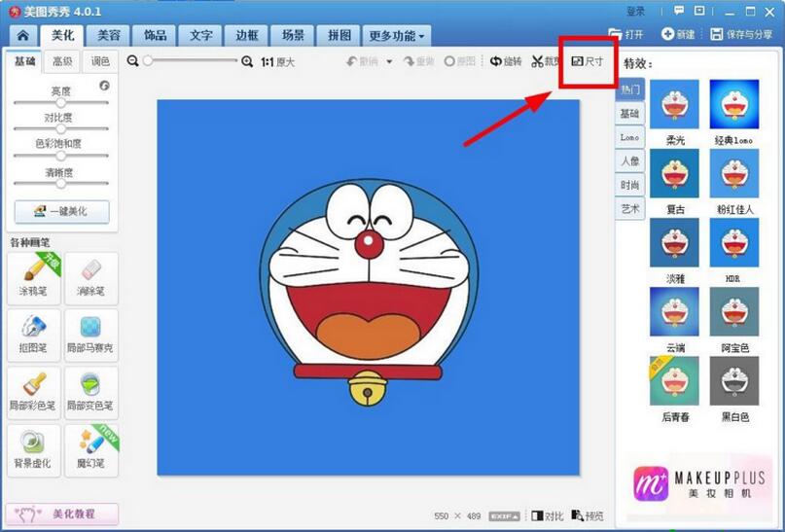
Task: Open the 尺寸 resize tool
Action: [588, 61]
